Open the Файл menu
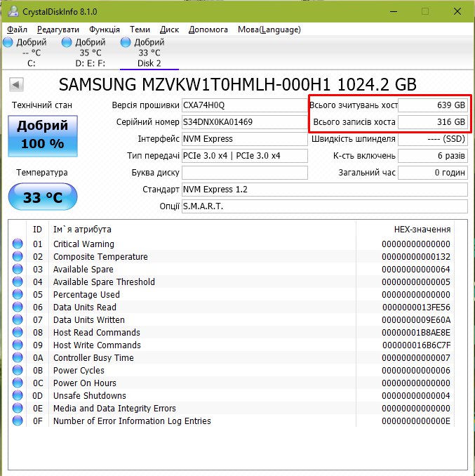The image size is (475, 476). 17,29
